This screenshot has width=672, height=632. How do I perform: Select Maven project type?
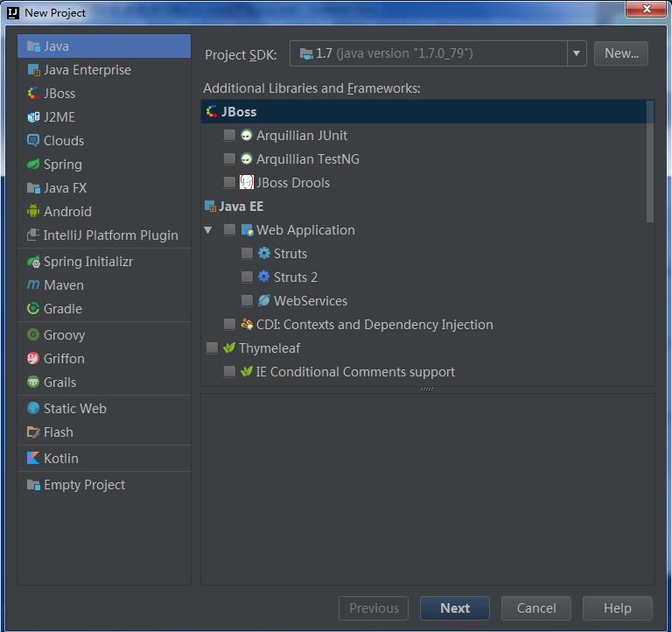pyautogui.click(x=104, y=285)
